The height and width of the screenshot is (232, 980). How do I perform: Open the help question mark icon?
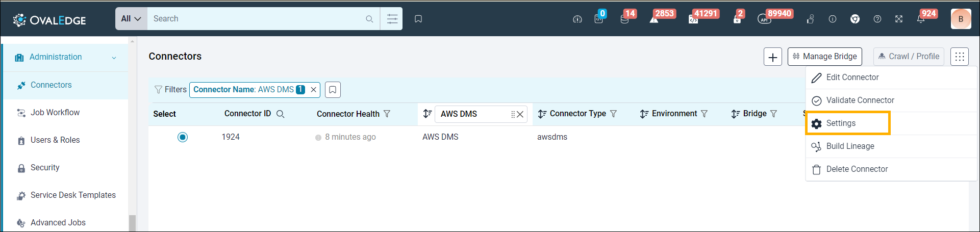pos(877,19)
